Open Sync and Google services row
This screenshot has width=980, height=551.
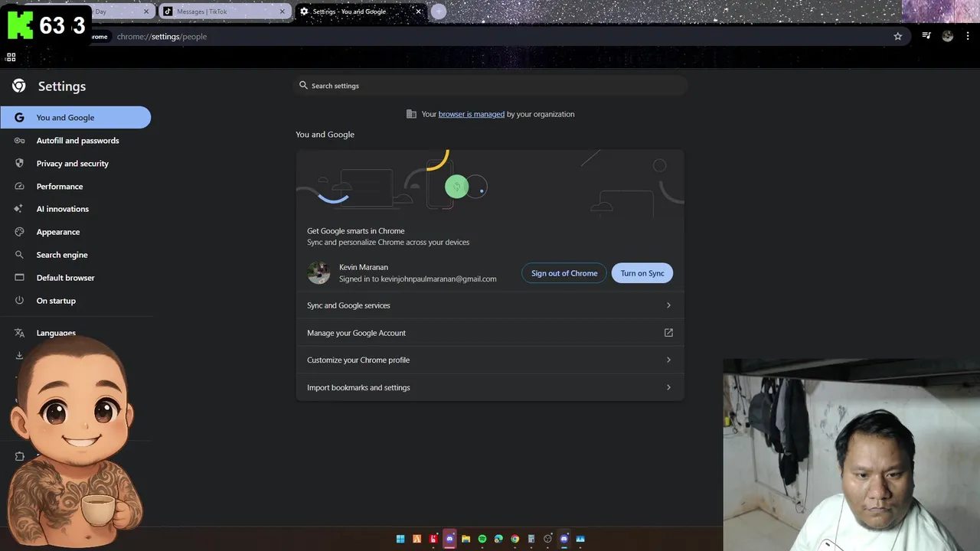490,305
